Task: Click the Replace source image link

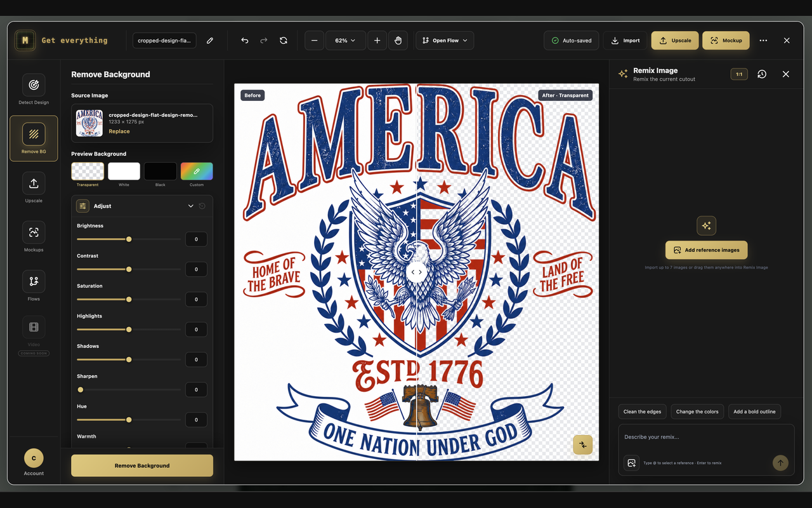Action: [x=119, y=131]
